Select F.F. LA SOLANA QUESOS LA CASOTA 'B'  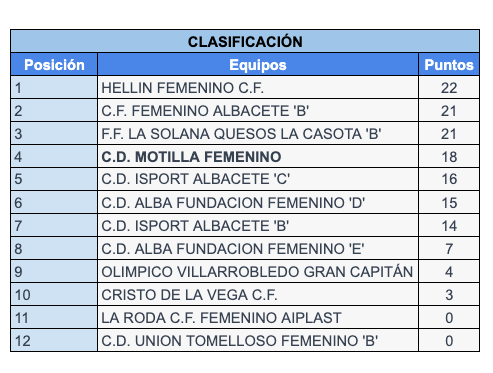(x=241, y=134)
